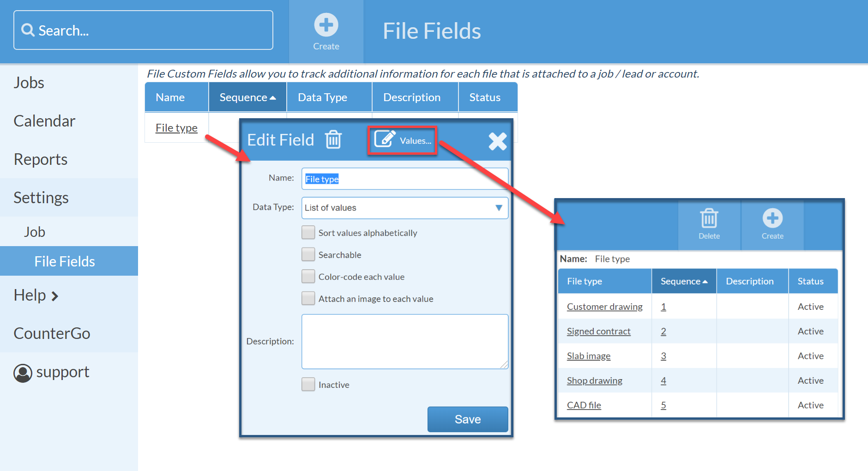
Task: Click the search magnifier icon
Action: click(x=28, y=30)
